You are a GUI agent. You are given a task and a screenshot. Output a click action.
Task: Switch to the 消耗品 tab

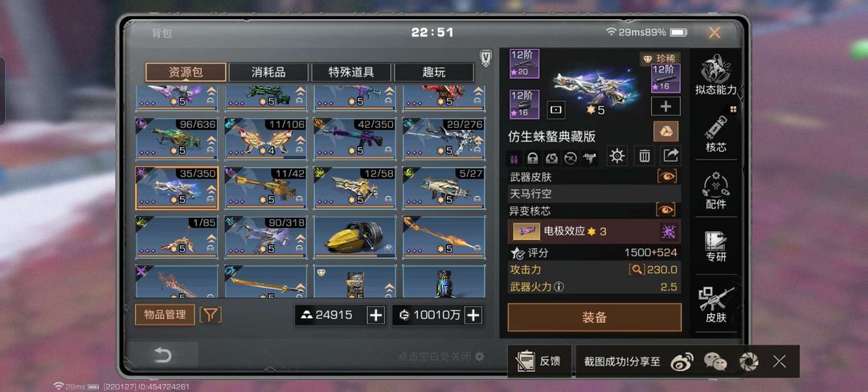click(x=268, y=71)
